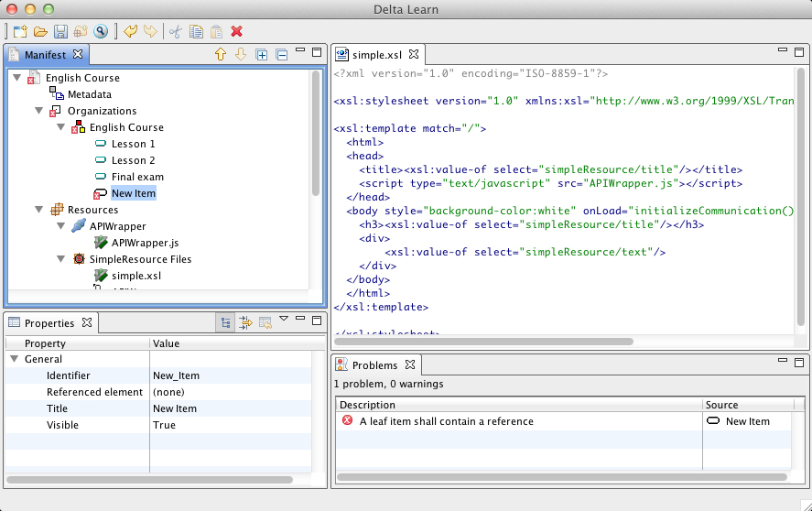Save with the floppy disk icon
The image size is (812, 511).
coord(60,32)
